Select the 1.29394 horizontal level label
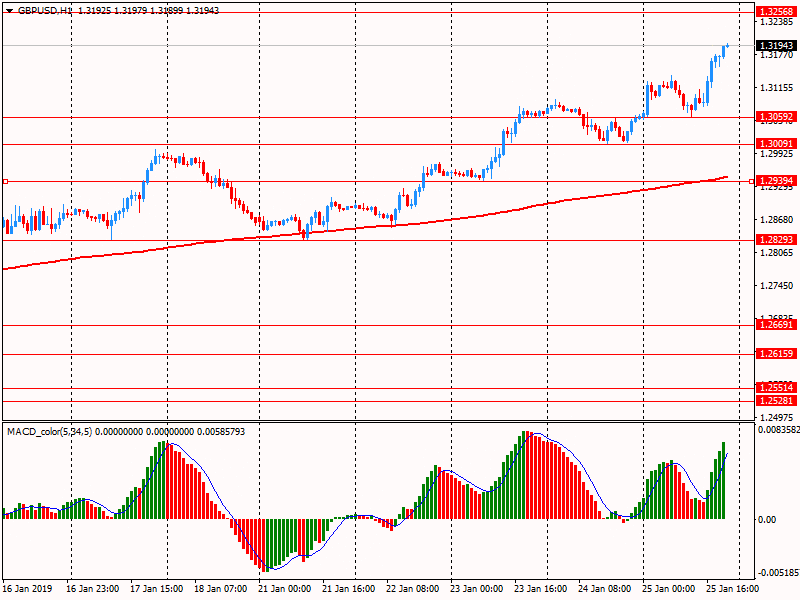 tap(777, 181)
